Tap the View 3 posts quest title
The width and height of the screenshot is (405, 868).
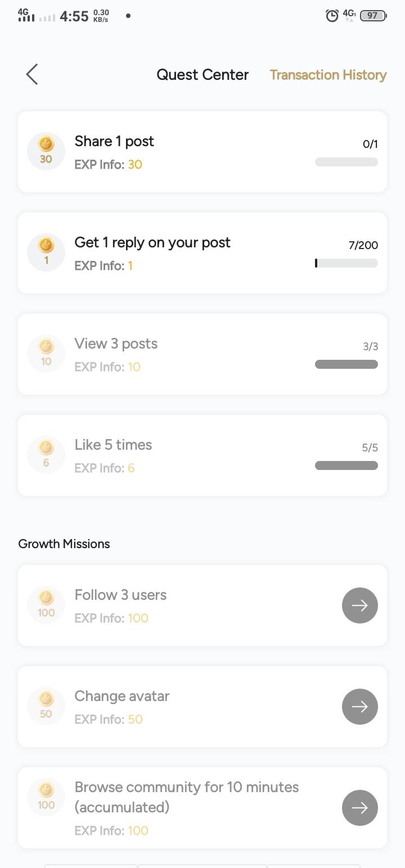116,343
